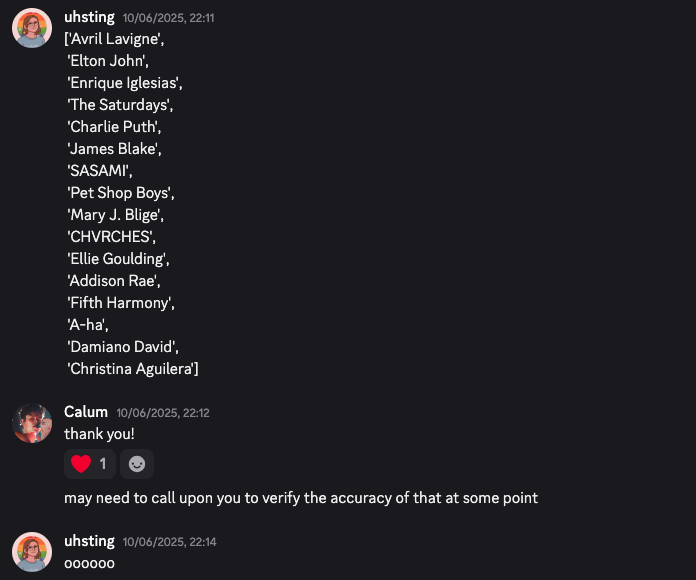Viewport: 696px width, 580px height.
Task: Click the heart reaction on Calum's message
Action: coord(90,464)
